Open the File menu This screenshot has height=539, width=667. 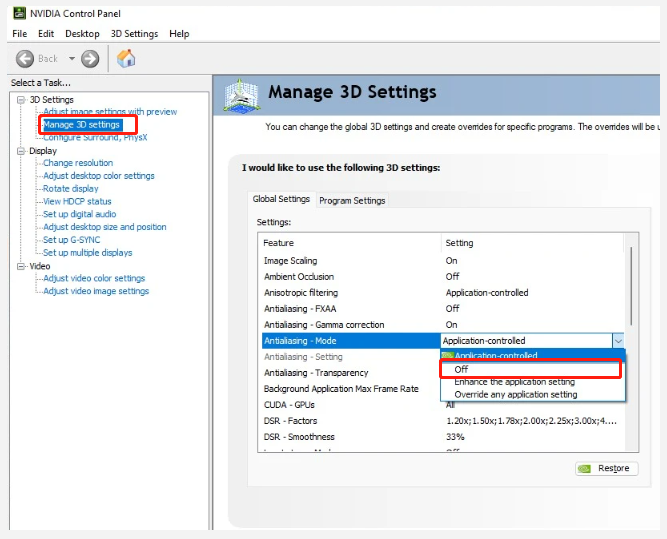point(20,34)
